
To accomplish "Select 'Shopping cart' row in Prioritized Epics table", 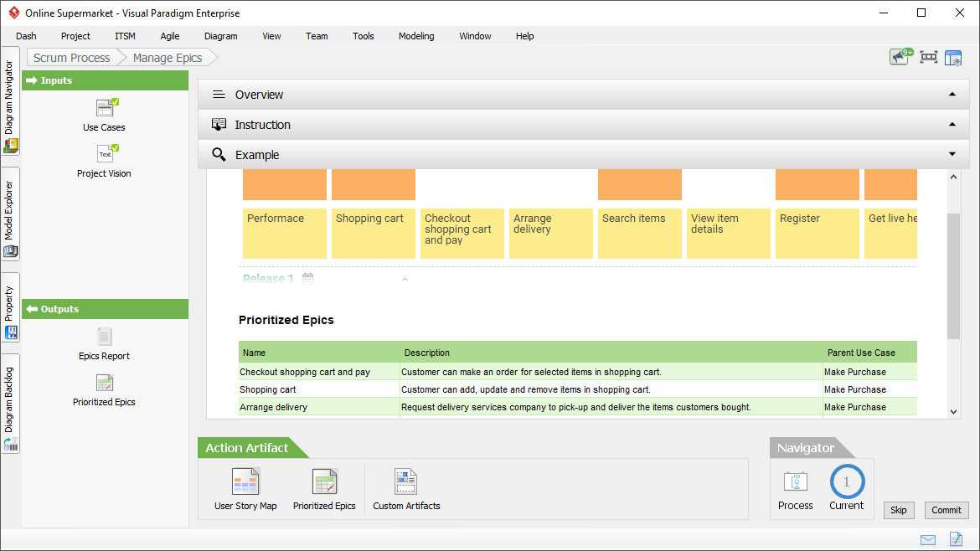I will [x=577, y=389].
